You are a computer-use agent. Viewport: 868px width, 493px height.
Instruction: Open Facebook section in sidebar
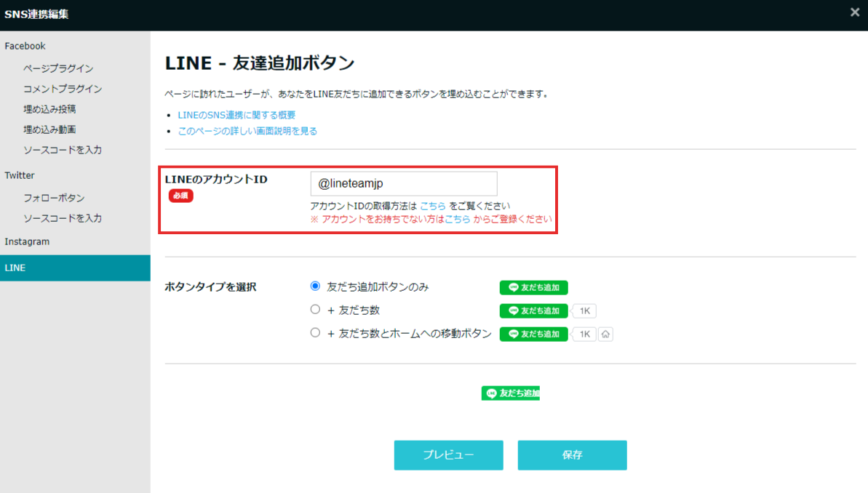(x=25, y=46)
